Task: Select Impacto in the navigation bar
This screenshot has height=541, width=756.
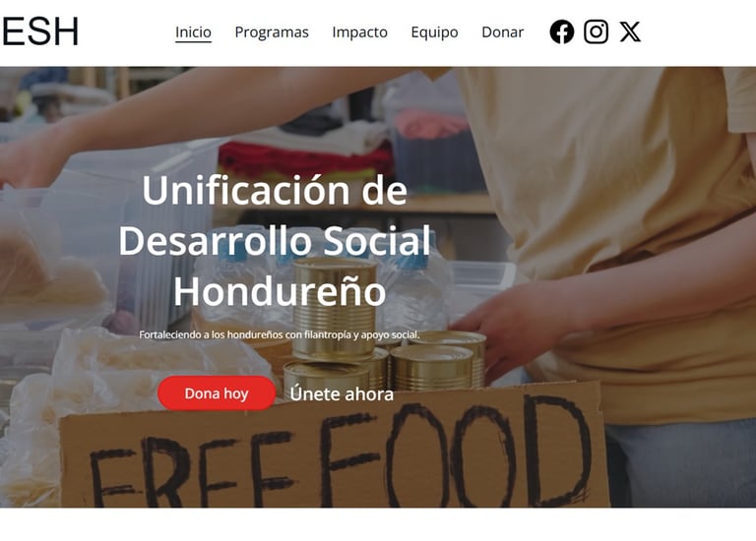Action: click(x=359, y=32)
